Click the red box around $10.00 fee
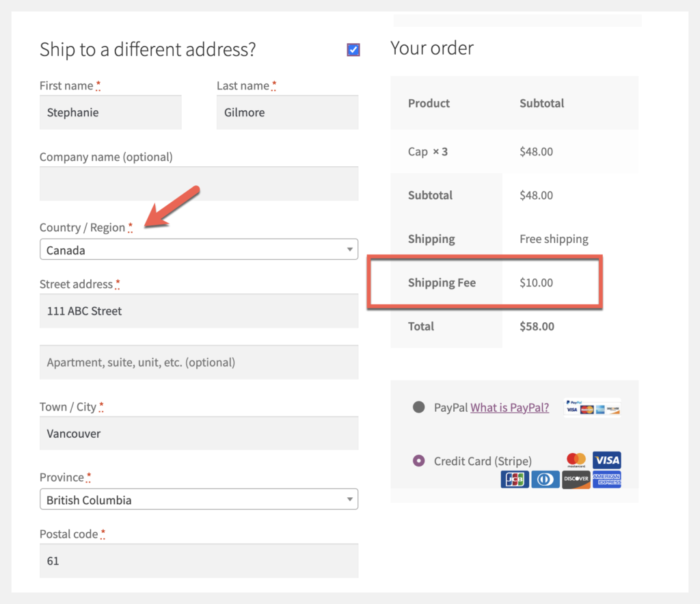 pyautogui.click(x=536, y=283)
